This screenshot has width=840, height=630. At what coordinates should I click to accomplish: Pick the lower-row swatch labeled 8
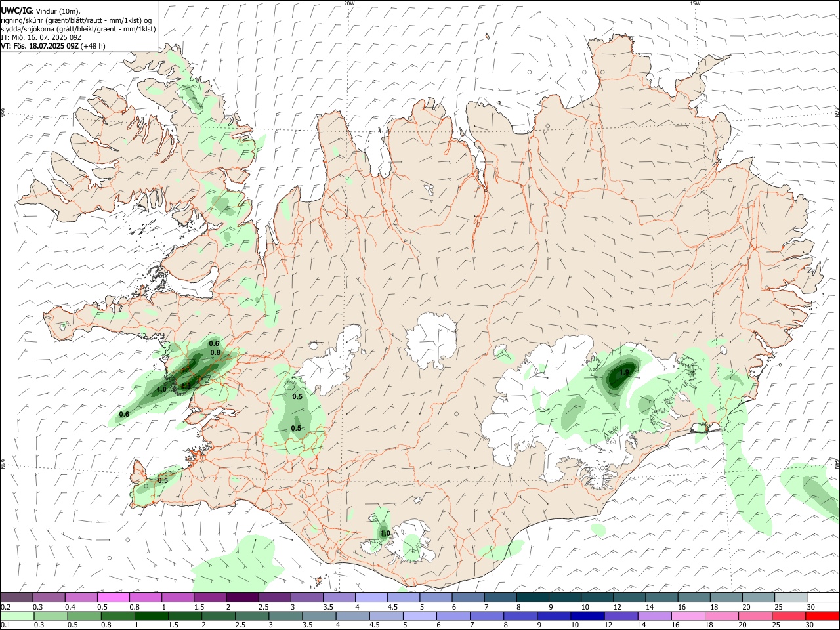click(521, 616)
